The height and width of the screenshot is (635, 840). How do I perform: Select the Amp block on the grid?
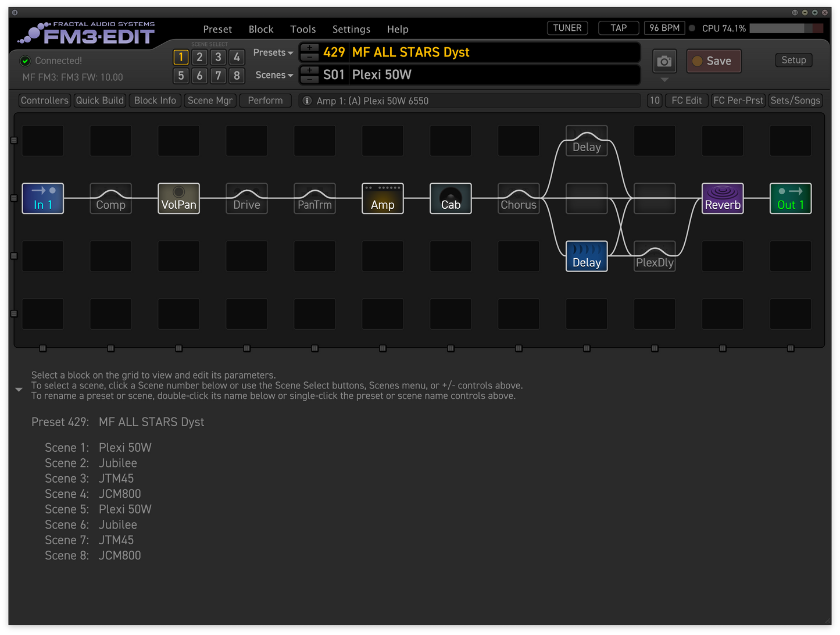coord(383,198)
